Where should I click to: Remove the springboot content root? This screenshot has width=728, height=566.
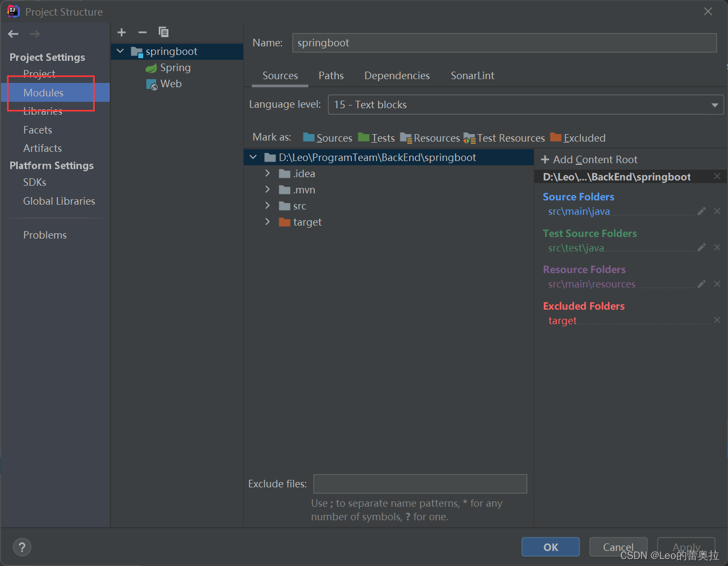[x=717, y=177]
